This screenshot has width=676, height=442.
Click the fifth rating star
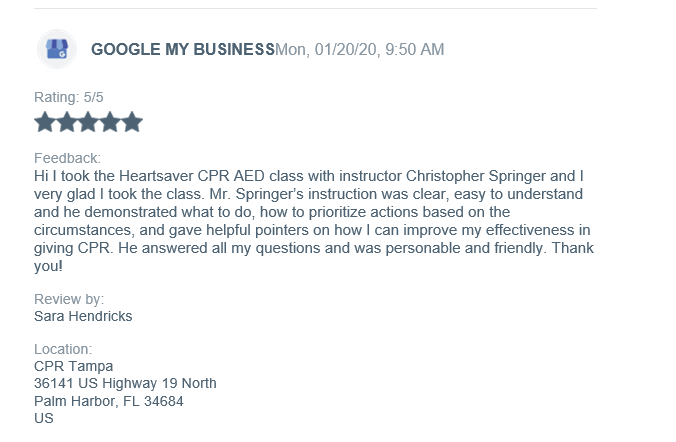tap(132, 122)
